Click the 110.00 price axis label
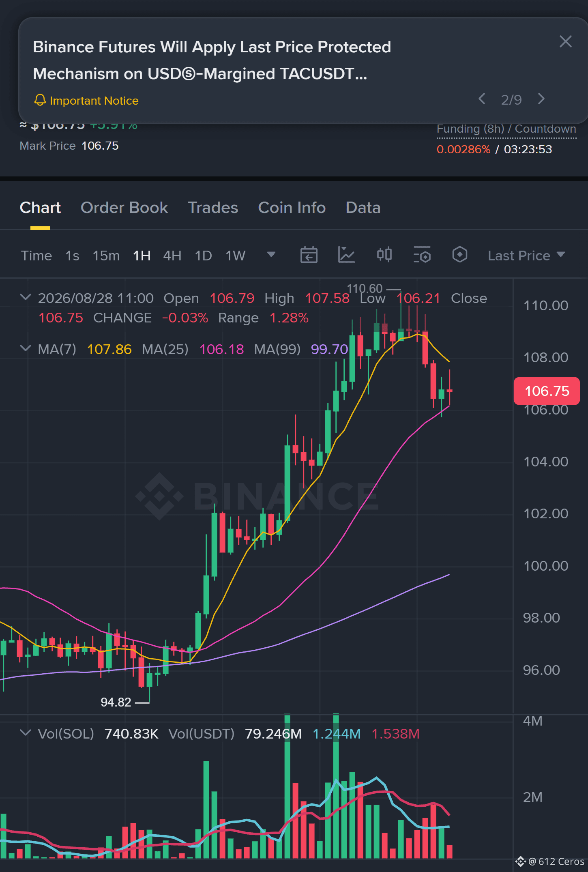Viewport: 588px width, 872px height. coord(546,305)
